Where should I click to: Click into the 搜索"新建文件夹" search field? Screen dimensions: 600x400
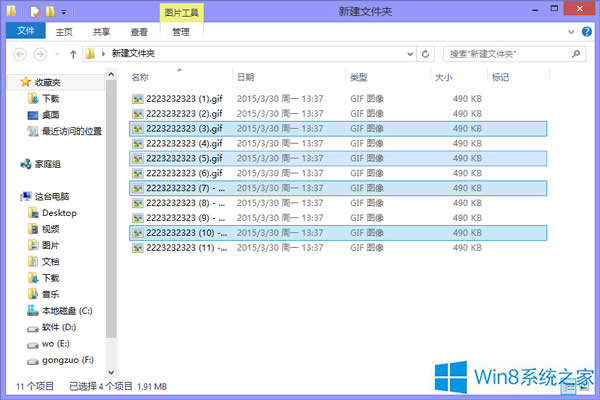point(505,53)
